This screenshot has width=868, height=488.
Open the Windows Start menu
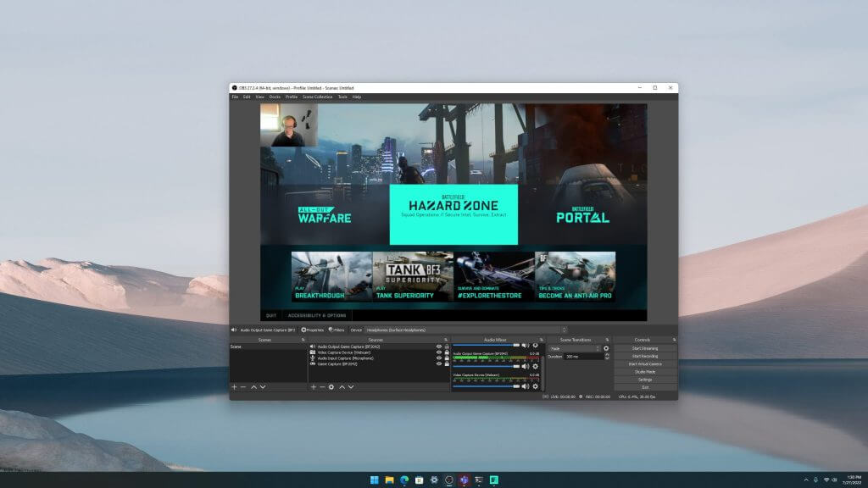coord(374,480)
